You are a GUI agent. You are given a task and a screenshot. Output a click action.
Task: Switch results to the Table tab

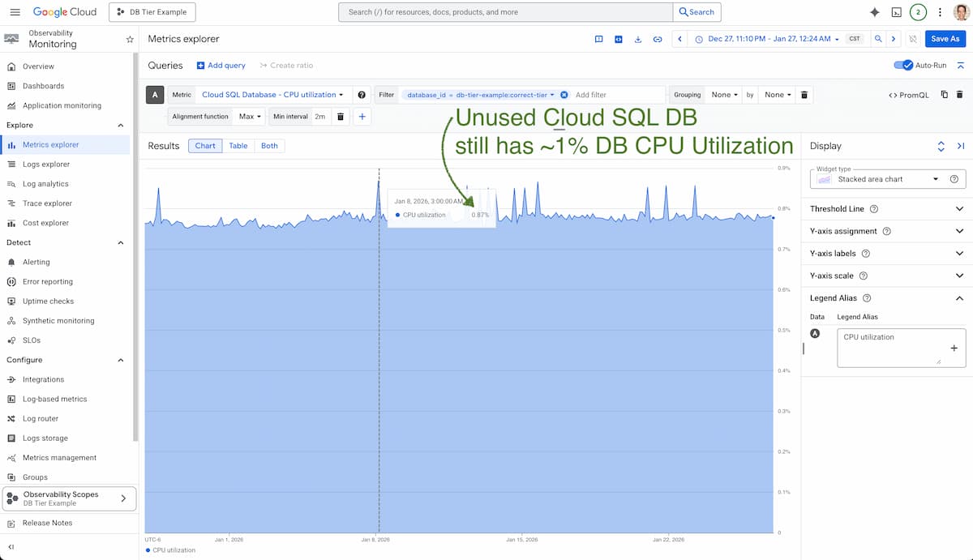click(238, 146)
